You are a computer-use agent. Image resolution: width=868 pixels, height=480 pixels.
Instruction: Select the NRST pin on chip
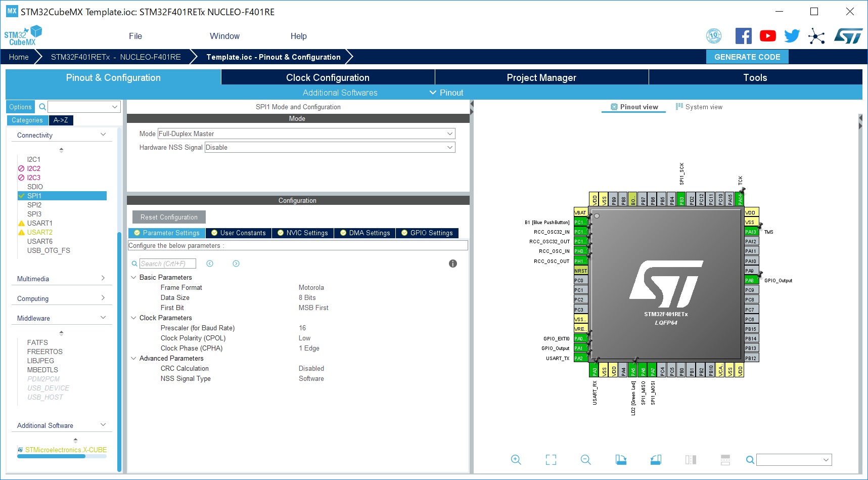[581, 271]
